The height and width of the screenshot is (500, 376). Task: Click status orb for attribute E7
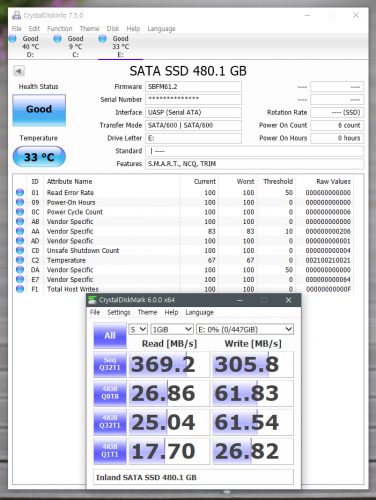(x=20, y=279)
